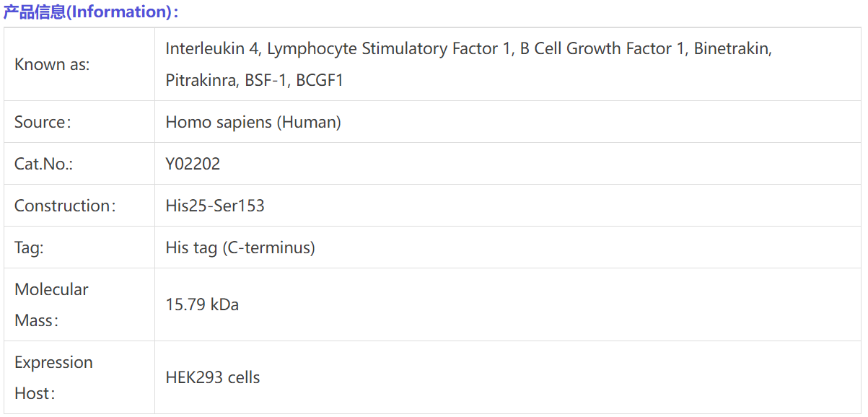This screenshot has width=868, height=417.
Task: Click the "Known as:" row label
Action: point(52,64)
